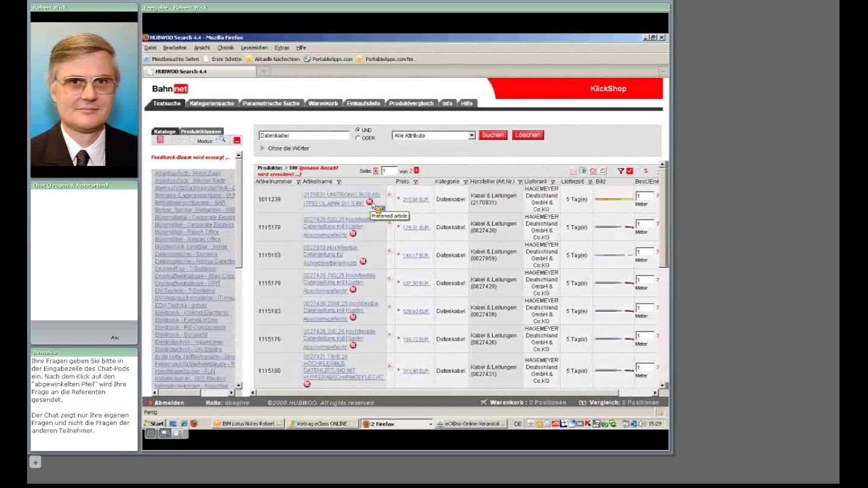Click the Warenkorb cart icon in footer bar

click(484, 403)
